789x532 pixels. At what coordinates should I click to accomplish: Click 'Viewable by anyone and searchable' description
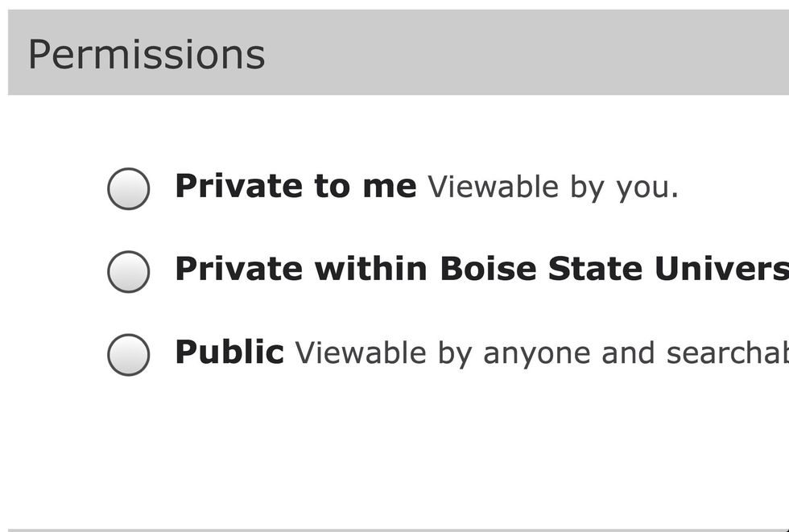541,353
